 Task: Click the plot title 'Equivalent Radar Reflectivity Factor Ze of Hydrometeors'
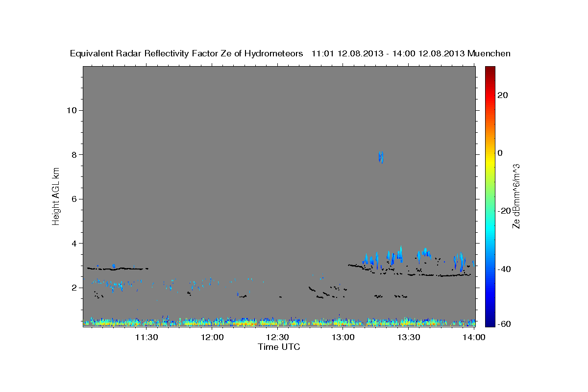[x=187, y=53]
